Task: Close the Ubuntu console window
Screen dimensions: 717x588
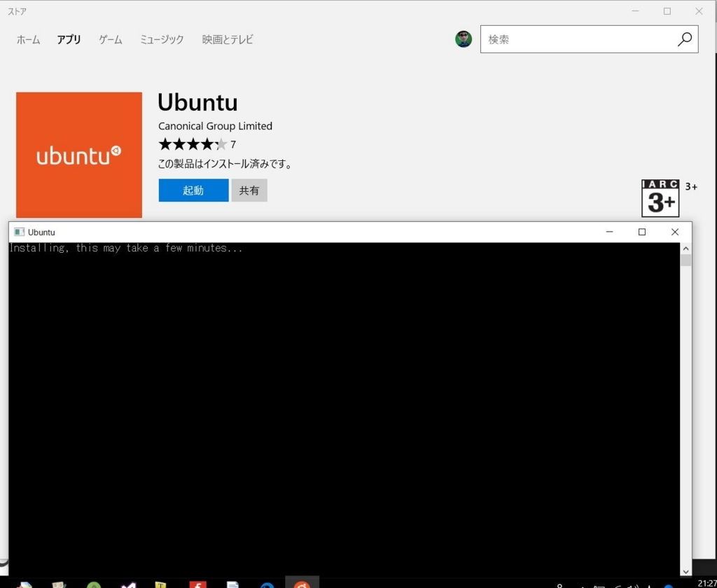Action: click(x=675, y=232)
